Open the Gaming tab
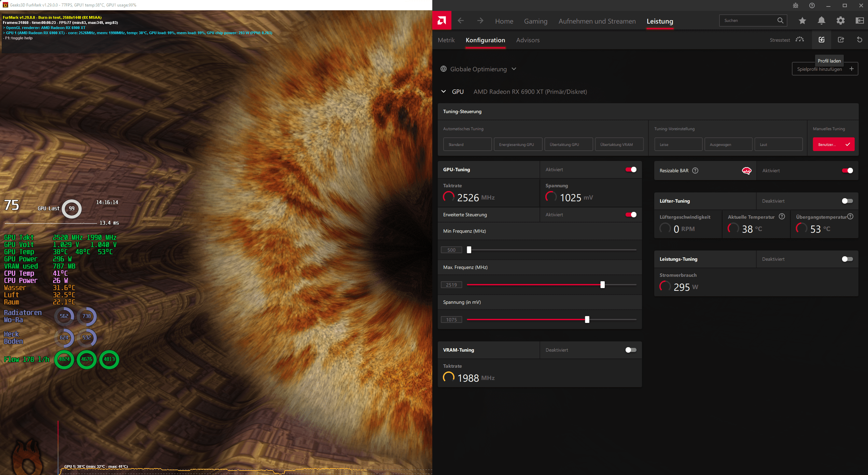 535,21
